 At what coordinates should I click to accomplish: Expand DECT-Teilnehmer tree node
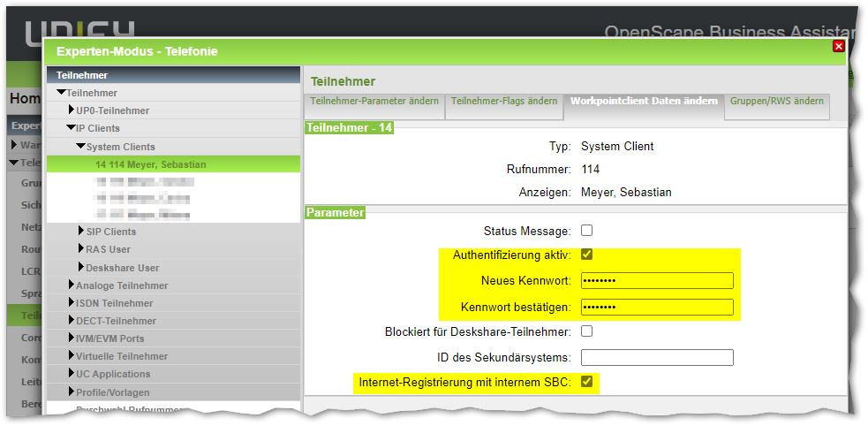click(x=72, y=320)
